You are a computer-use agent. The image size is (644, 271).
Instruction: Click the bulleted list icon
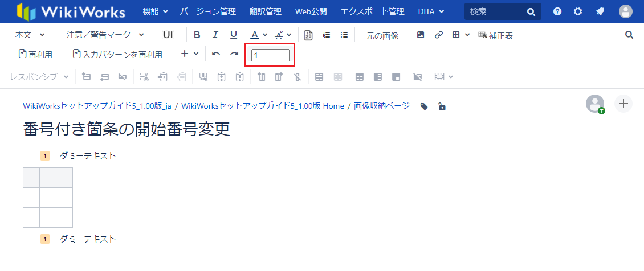[x=344, y=35]
